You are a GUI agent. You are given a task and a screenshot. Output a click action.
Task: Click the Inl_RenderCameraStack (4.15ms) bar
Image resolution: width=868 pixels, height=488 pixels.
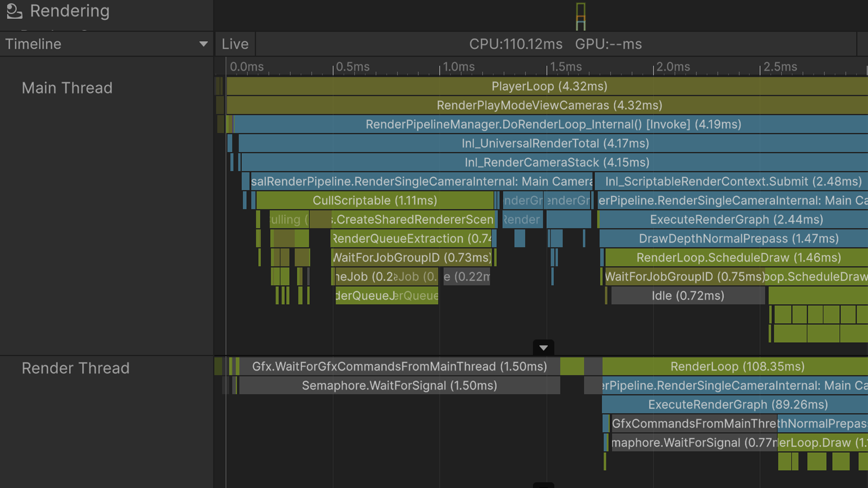click(557, 162)
